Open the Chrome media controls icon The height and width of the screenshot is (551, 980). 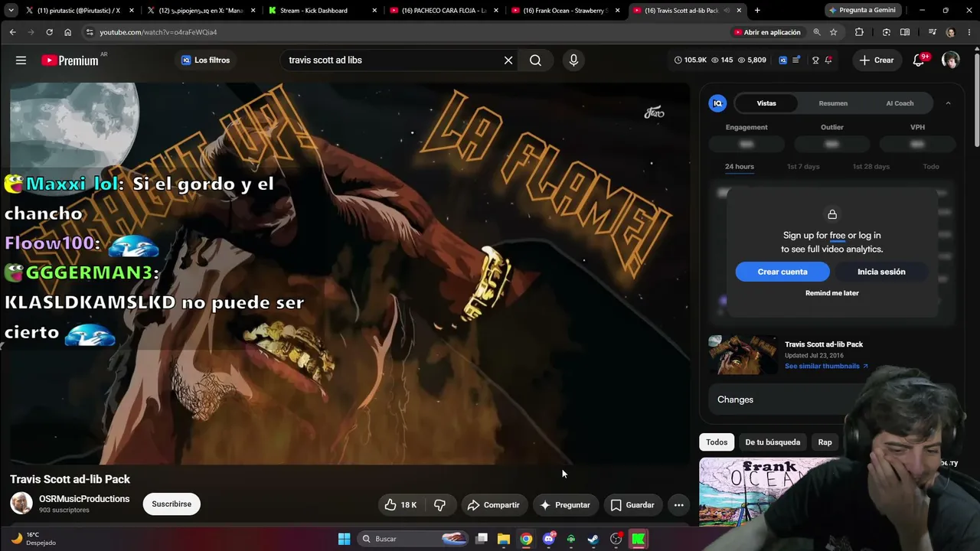coord(932,32)
